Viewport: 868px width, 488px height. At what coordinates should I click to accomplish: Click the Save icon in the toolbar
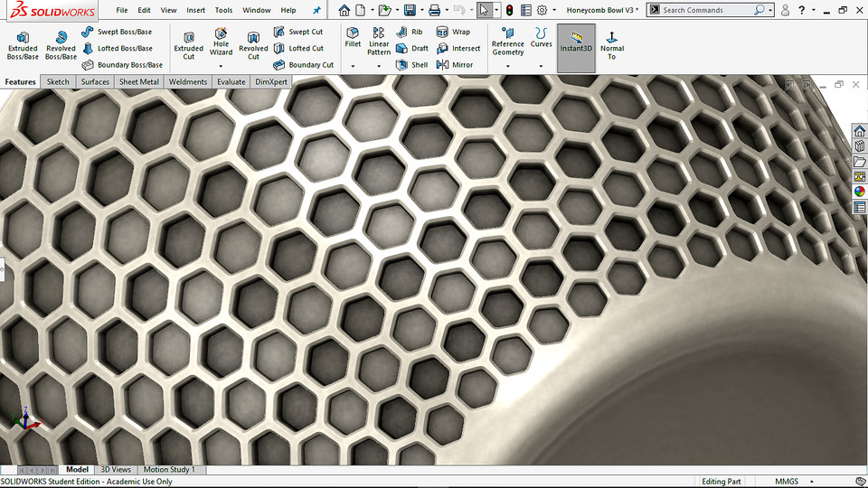coord(410,10)
